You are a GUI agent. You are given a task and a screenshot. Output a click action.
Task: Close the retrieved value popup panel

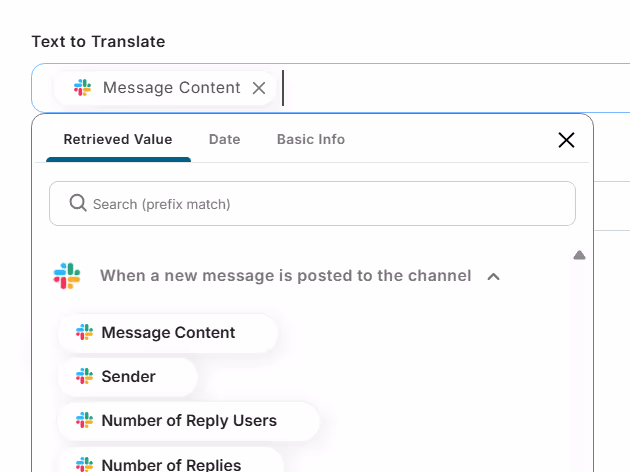[x=566, y=140]
